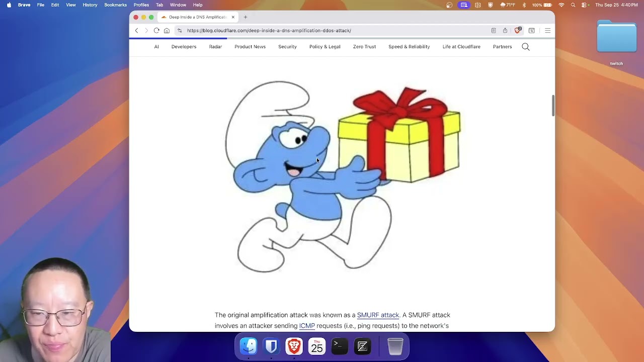Follow the SMURF attack link

378,315
